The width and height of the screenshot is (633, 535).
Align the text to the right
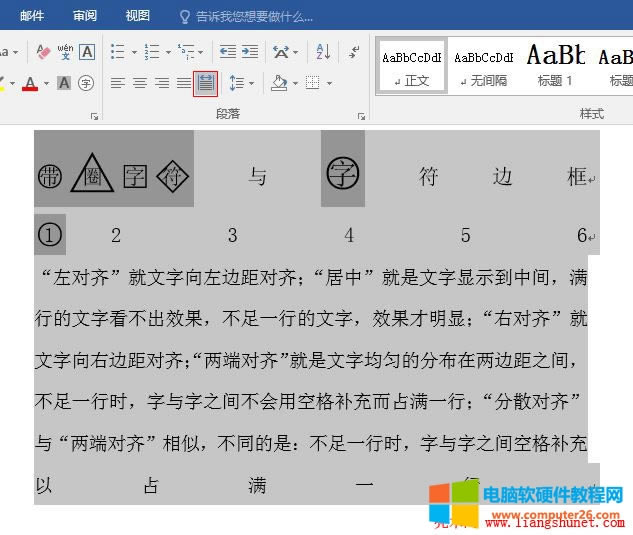[162, 83]
